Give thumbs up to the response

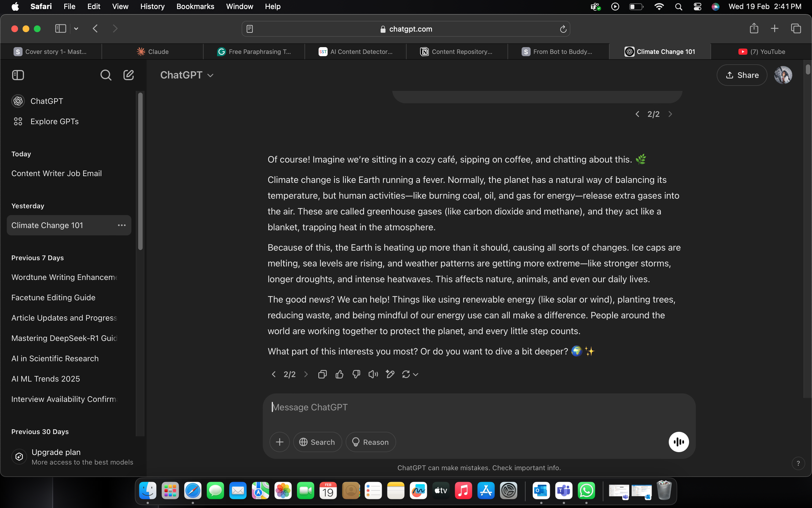339,374
